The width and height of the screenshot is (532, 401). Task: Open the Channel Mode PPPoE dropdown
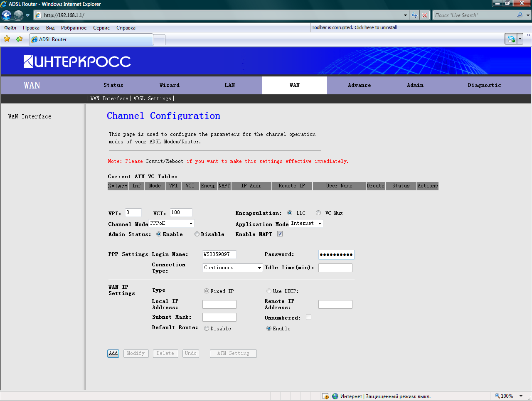click(x=172, y=224)
